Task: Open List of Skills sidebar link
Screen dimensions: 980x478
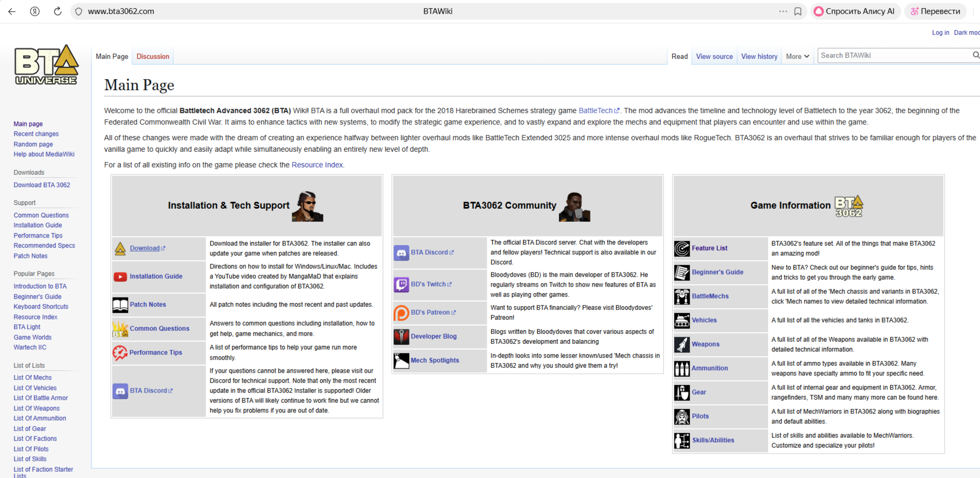Action: coord(30,459)
